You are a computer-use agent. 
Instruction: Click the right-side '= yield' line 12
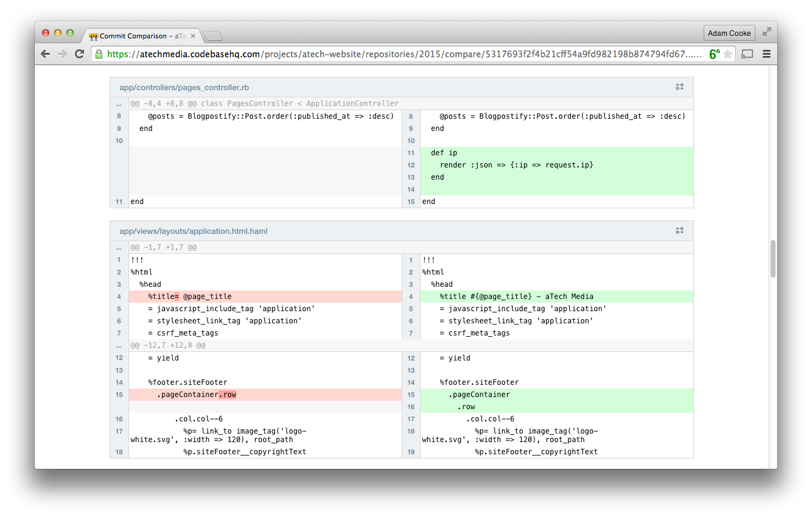[x=556, y=358]
